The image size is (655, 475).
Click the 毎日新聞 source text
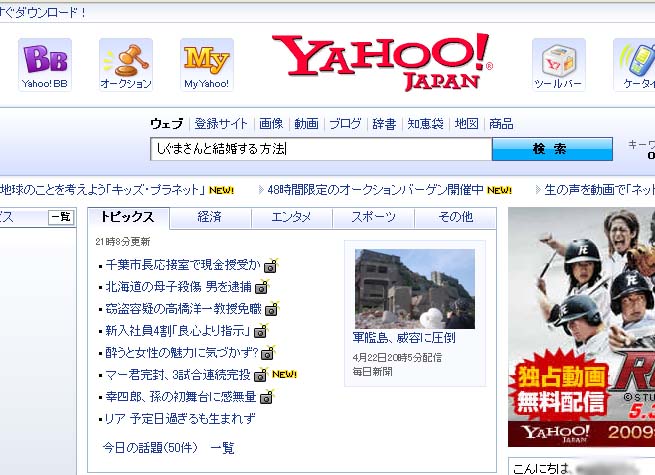point(373,371)
